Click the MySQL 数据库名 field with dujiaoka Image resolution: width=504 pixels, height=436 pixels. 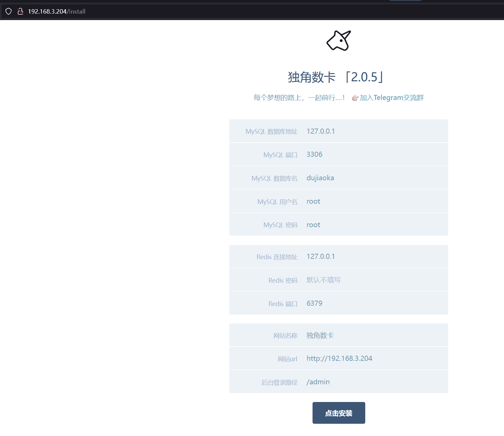pos(374,178)
